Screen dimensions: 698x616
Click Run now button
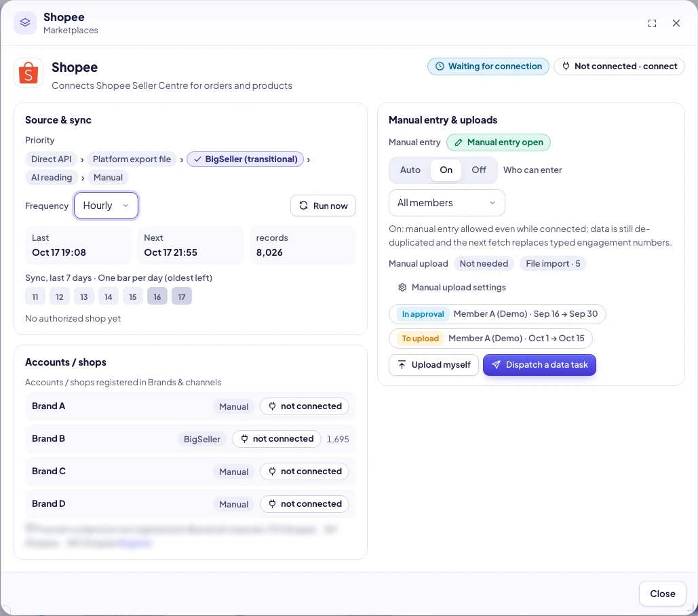pos(323,206)
